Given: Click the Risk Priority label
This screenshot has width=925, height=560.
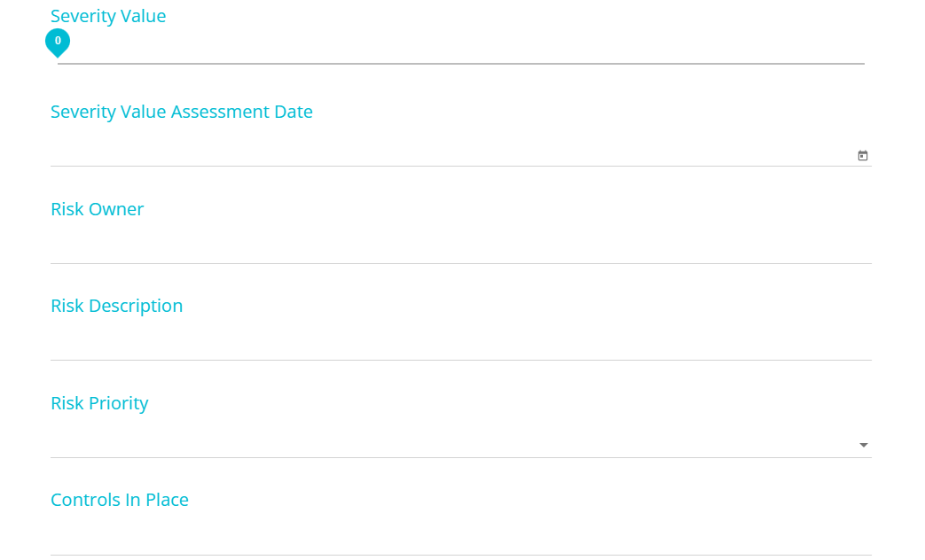Looking at the screenshot, I should click(99, 403).
